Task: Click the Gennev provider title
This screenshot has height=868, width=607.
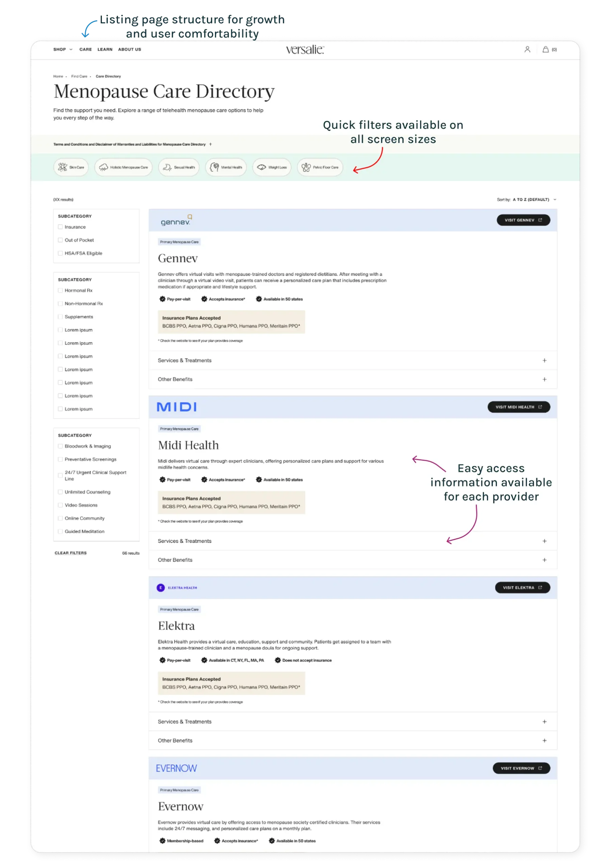Action: tap(178, 258)
